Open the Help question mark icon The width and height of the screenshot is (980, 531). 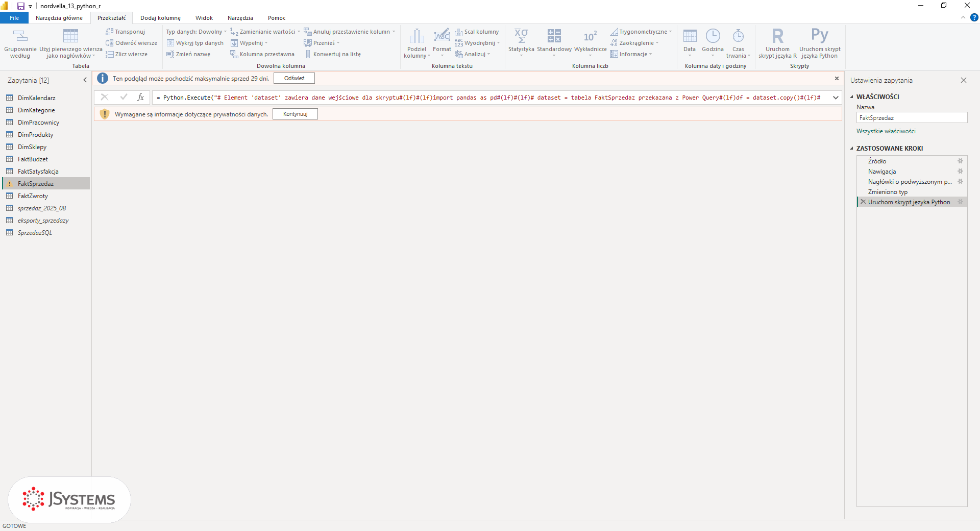pyautogui.click(x=974, y=17)
